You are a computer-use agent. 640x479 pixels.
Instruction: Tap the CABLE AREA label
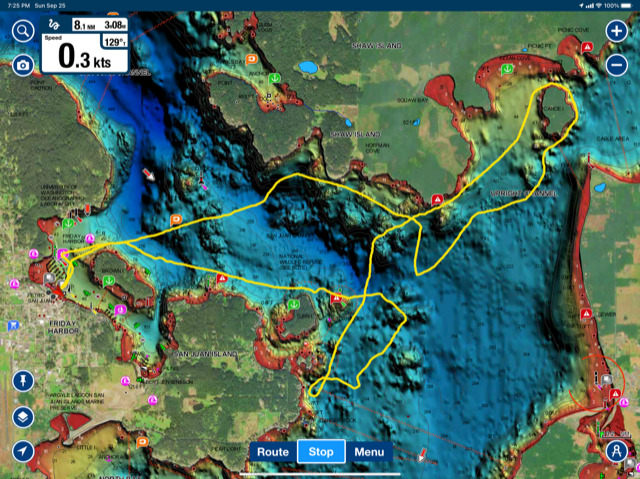tap(613, 139)
